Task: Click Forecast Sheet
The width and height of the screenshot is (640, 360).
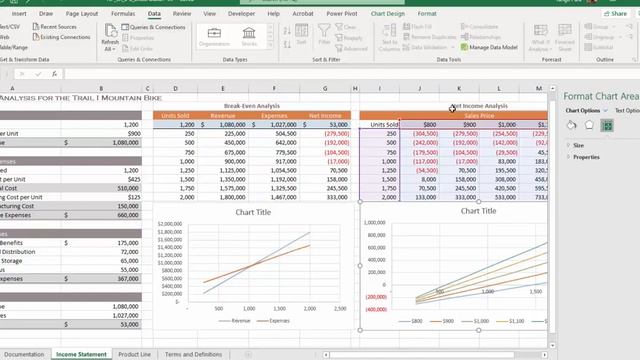Action: pyautogui.click(x=564, y=38)
